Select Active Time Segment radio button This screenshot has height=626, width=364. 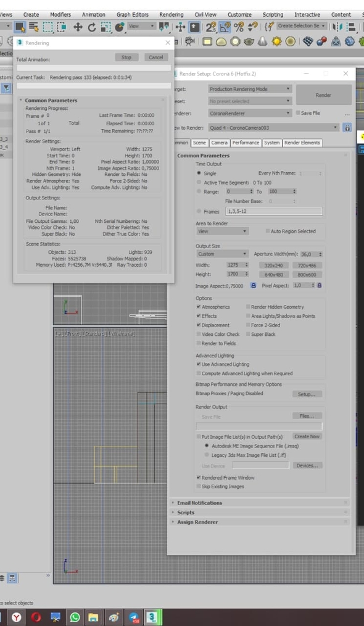[x=199, y=183]
